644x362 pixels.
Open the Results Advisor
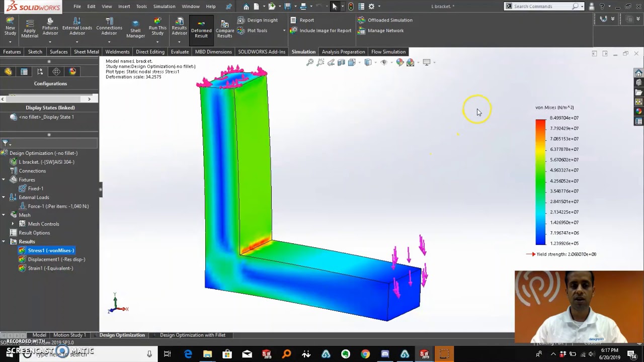[179, 27]
